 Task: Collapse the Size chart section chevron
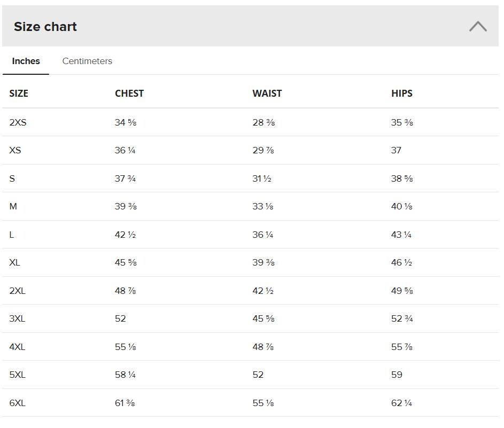(x=478, y=26)
